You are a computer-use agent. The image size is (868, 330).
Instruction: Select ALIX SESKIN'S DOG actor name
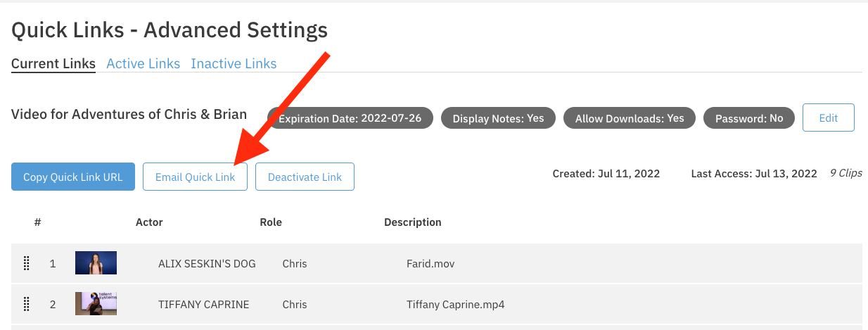tap(207, 264)
